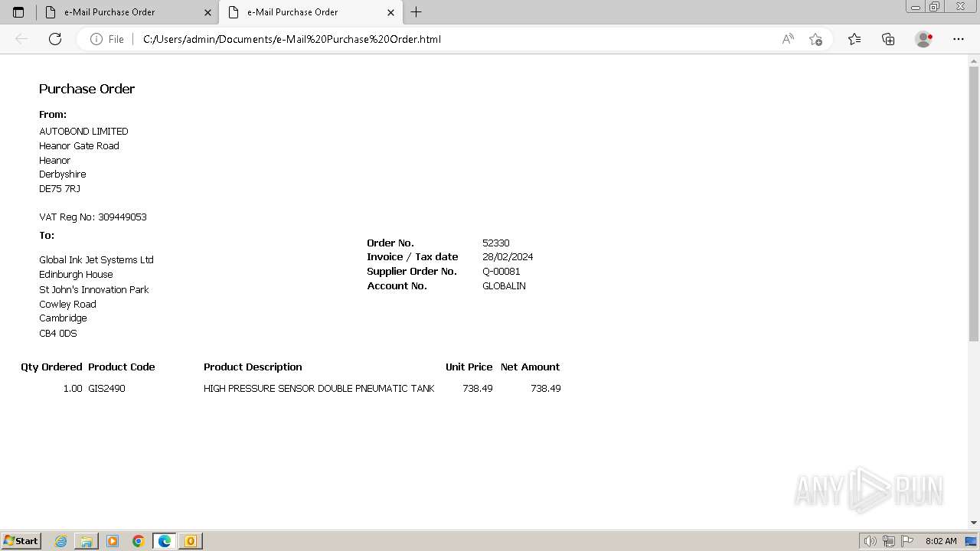The image size is (980, 551).
Task: Click Net Amount column header
Action: 530,367
